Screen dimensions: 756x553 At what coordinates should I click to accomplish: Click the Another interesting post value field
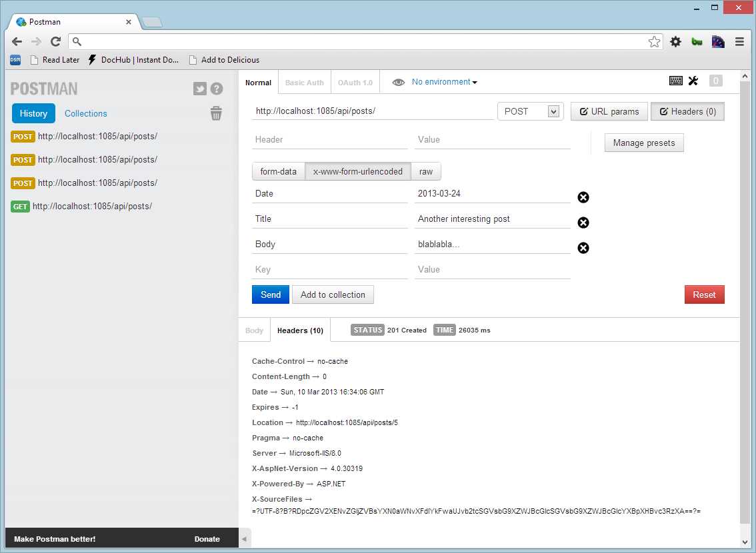pyautogui.click(x=492, y=219)
